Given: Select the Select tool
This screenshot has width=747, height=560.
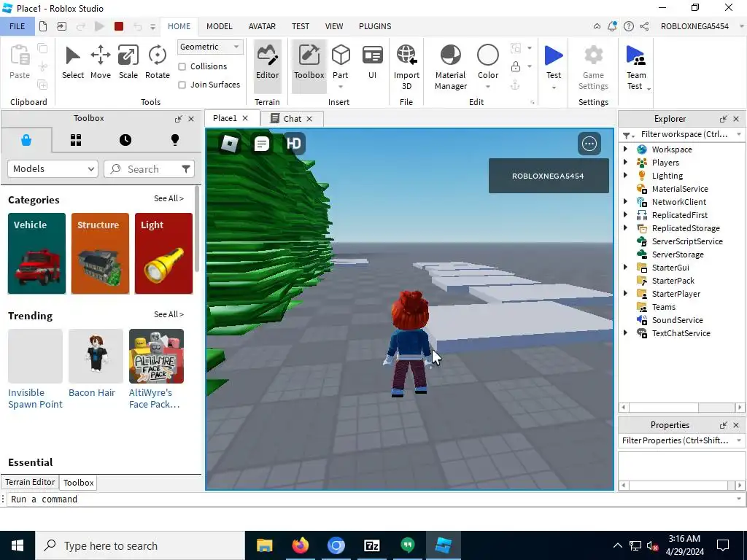Looking at the screenshot, I should (x=72, y=63).
